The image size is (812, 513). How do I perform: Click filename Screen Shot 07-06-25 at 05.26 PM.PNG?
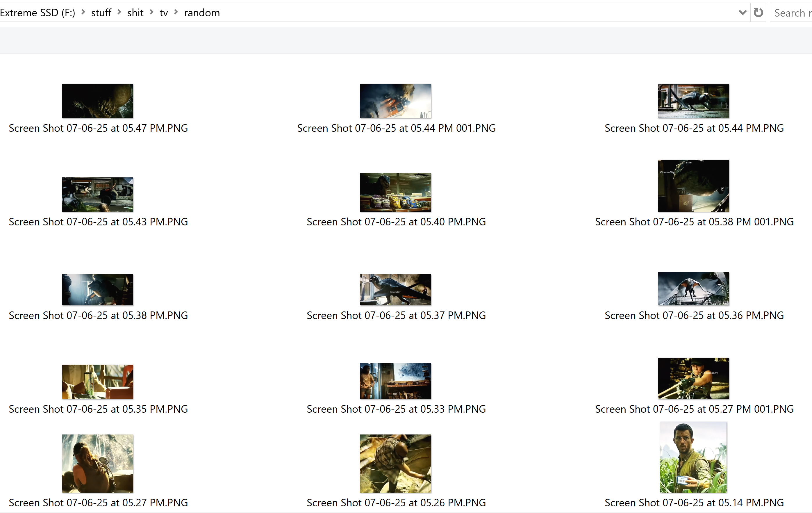tap(396, 503)
